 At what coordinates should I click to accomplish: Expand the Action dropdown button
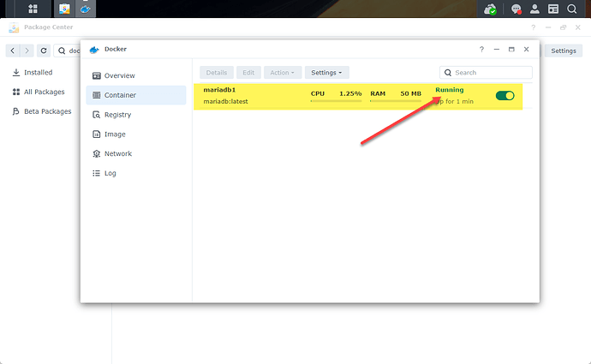pos(283,72)
